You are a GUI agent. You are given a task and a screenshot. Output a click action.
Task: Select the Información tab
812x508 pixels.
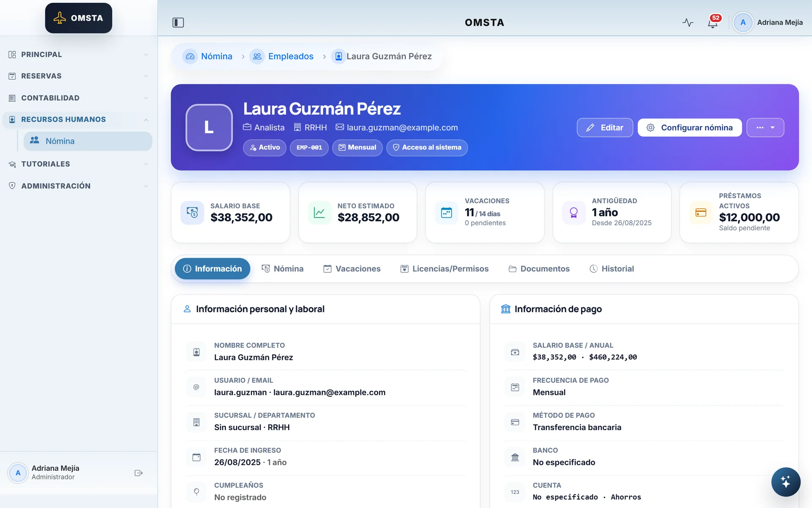tap(212, 269)
